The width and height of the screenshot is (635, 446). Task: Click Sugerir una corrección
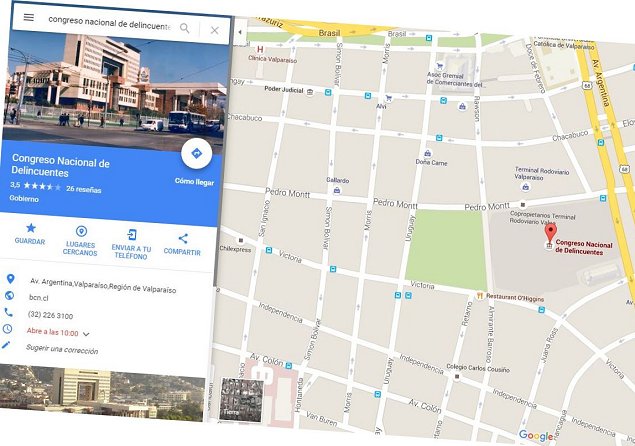[62, 349]
